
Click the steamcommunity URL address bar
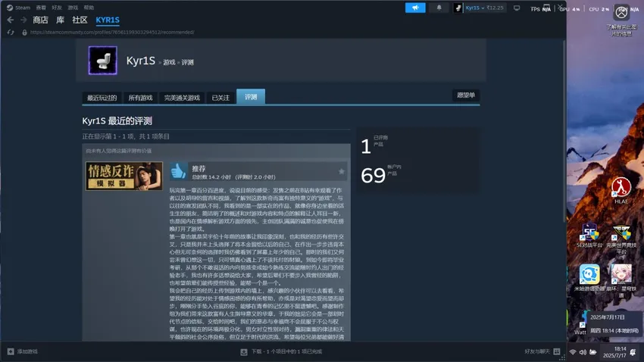tap(114, 33)
